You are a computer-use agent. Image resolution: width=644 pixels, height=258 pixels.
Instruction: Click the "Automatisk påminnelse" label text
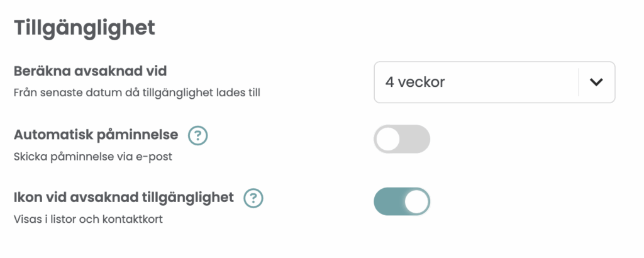[96, 134]
